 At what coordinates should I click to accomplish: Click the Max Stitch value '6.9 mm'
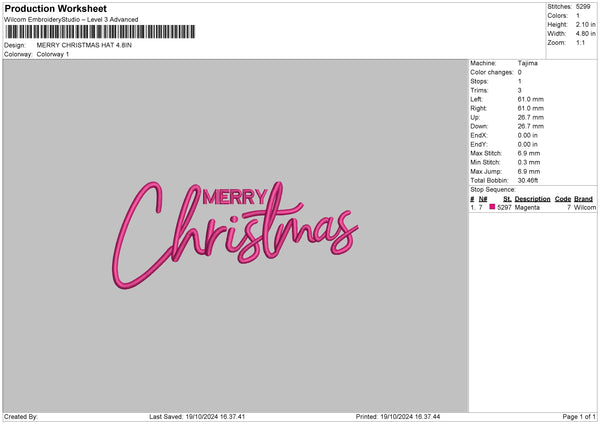(x=529, y=153)
